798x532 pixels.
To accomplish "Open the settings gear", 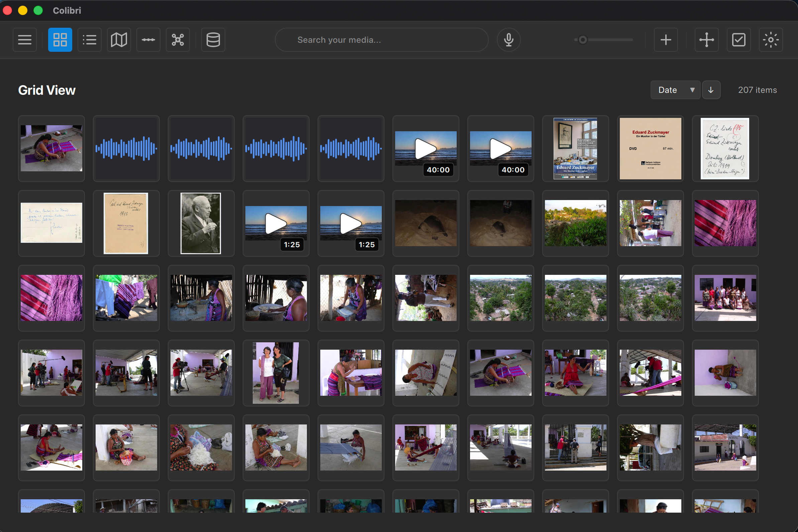I will pos(771,40).
